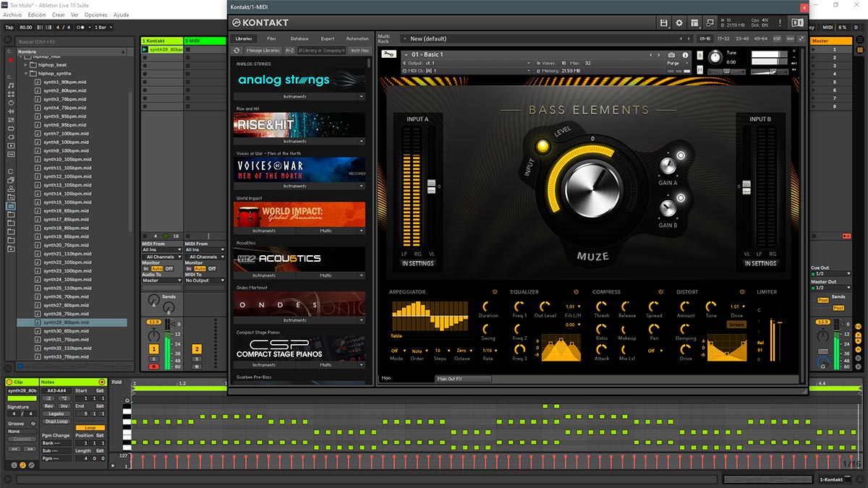Viewport: 868px width, 488px height.
Task: Click the Legato button in Notes panel
Action: [56, 414]
